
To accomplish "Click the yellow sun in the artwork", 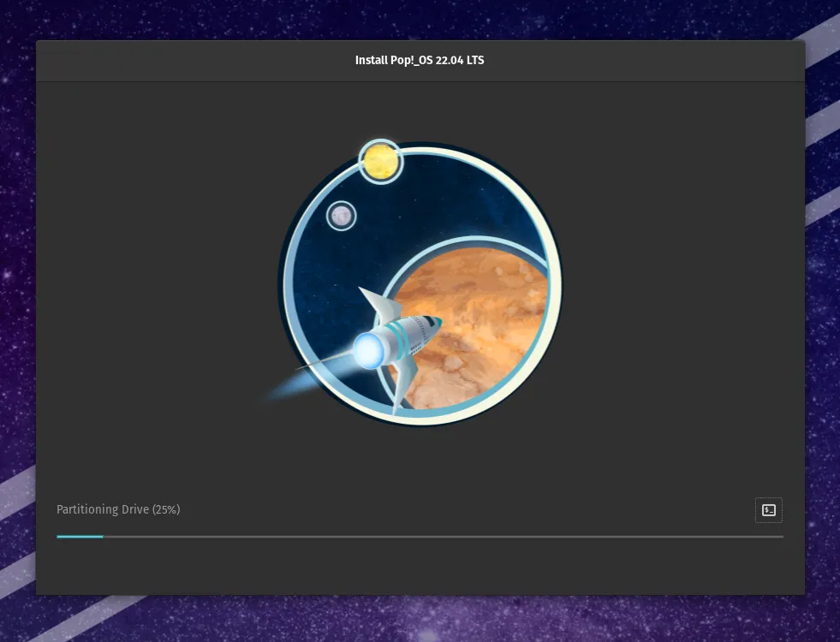I will pyautogui.click(x=380, y=161).
